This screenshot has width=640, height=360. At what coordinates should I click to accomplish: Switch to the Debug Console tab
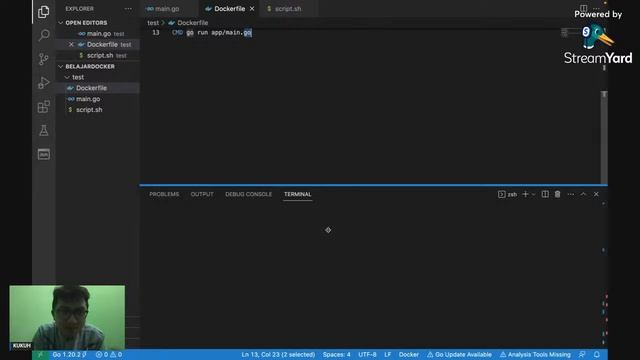click(x=249, y=194)
